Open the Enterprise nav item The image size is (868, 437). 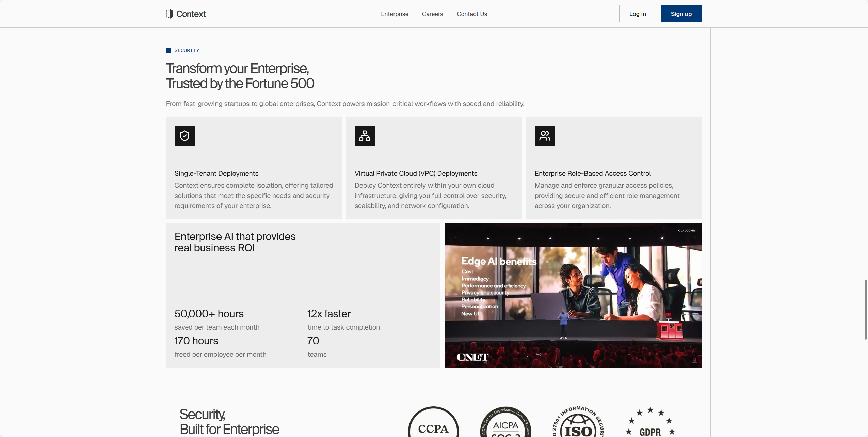point(395,14)
